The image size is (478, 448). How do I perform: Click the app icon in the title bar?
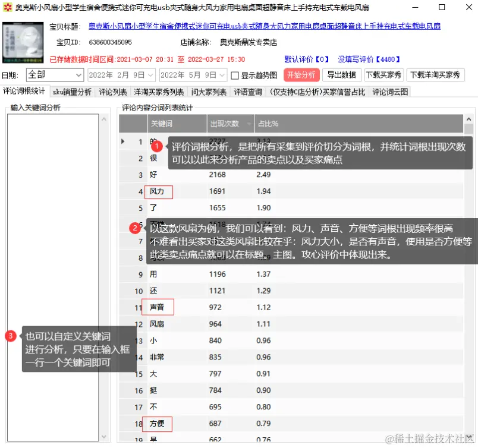click(8, 8)
